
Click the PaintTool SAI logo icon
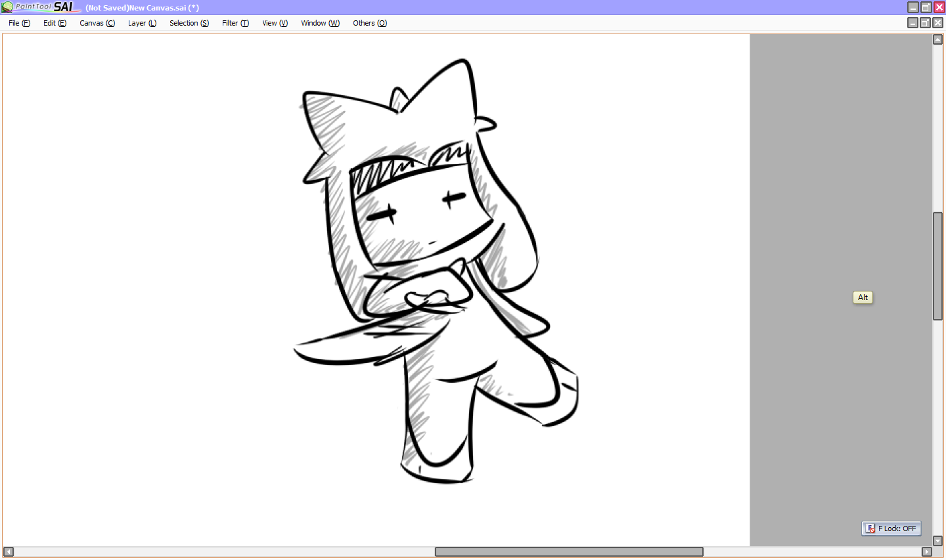click(x=7, y=7)
